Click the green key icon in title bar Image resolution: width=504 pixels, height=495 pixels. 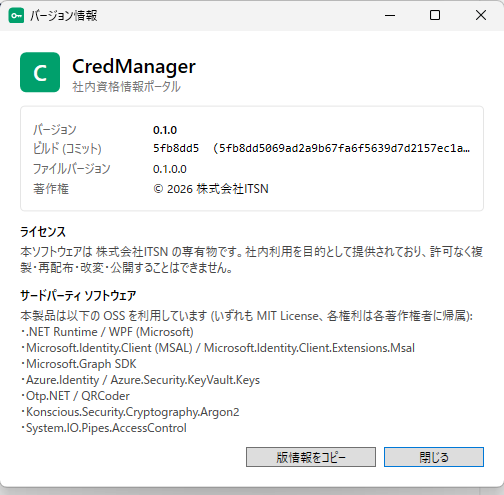(16, 15)
